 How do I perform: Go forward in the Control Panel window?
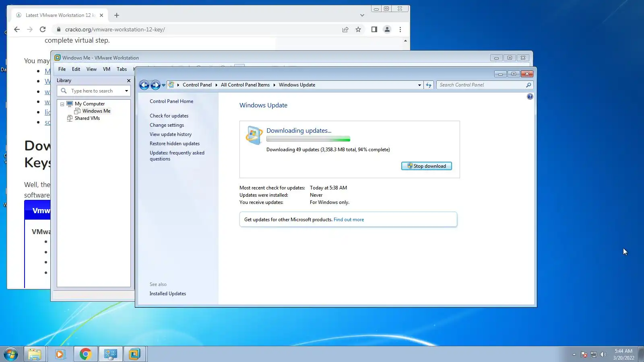click(x=155, y=85)
